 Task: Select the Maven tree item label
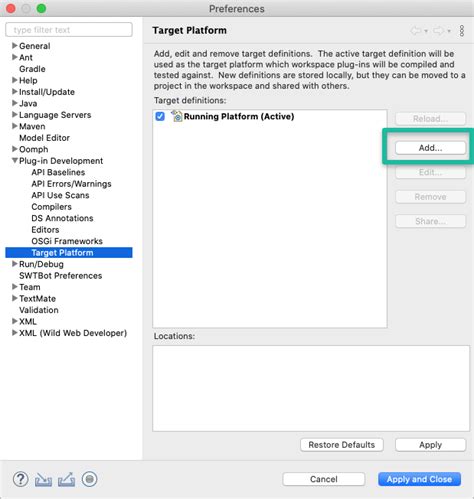(x=32, y=126)
